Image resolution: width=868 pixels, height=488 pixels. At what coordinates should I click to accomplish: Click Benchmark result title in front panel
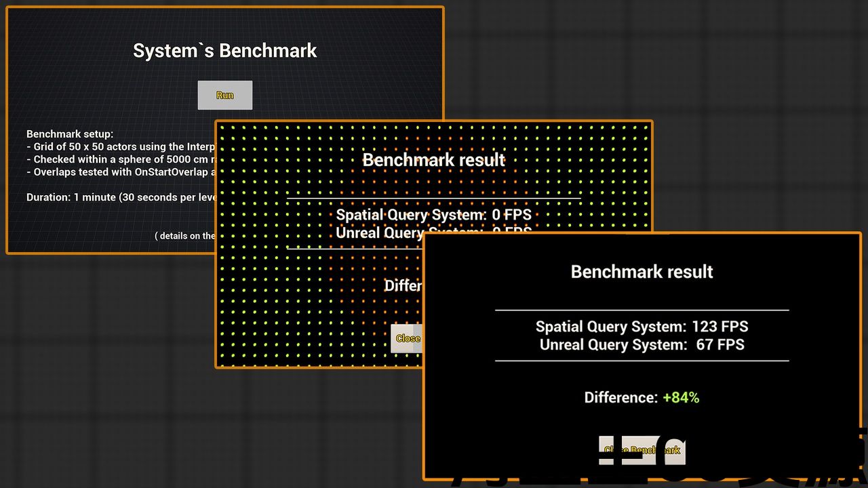pyautogui.click(x=642, y=272)
